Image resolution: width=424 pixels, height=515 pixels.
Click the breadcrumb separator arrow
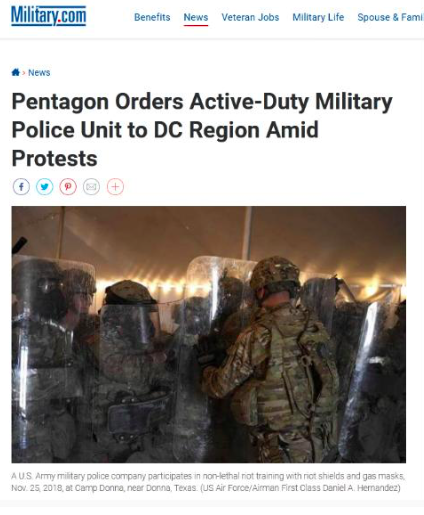coord(24,73)
